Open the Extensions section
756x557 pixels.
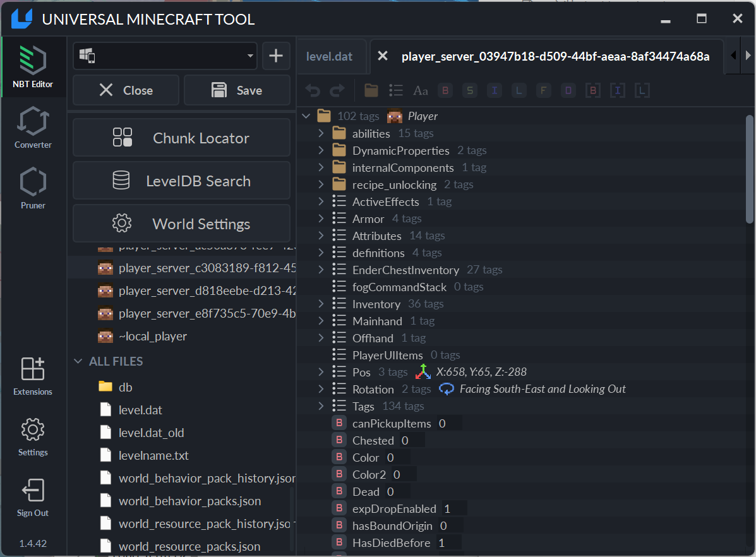tap(33, 376)
